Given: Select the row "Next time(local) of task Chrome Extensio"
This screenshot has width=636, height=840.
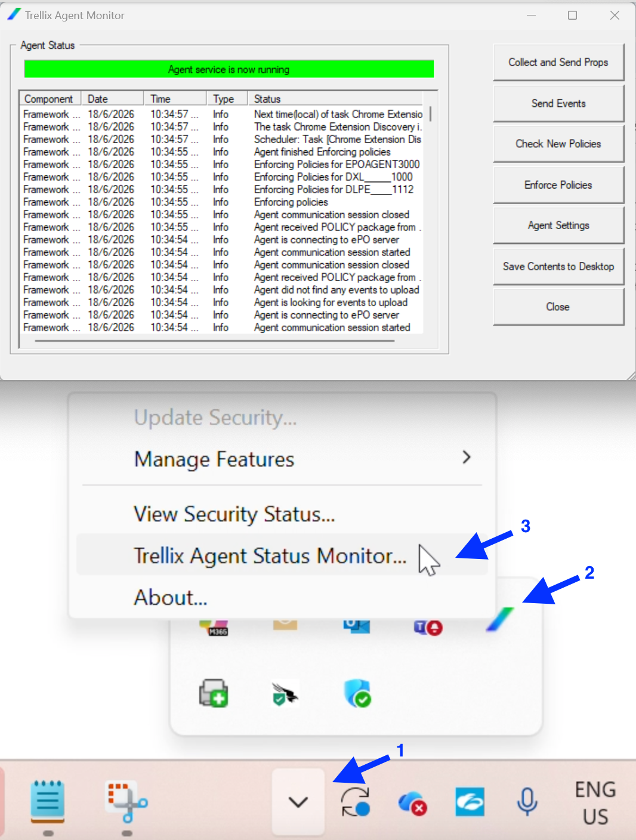Looking at the screenshot, I should (x=222, y=114).
